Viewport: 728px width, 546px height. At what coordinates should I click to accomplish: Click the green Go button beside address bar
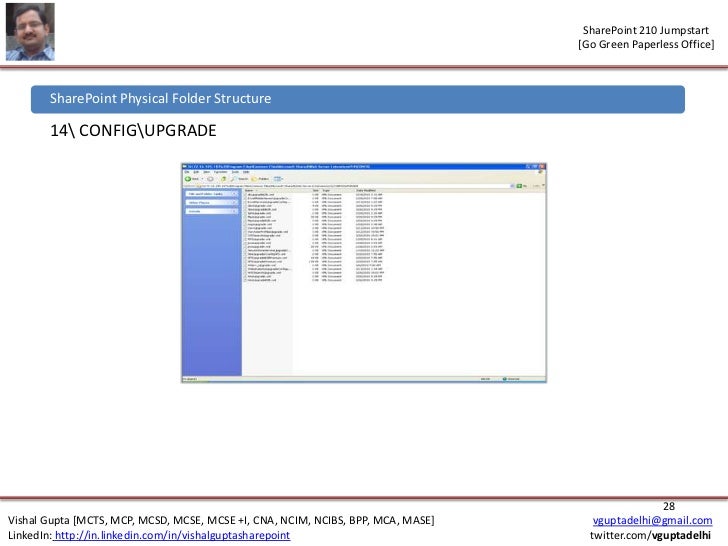tap(522, 186)
